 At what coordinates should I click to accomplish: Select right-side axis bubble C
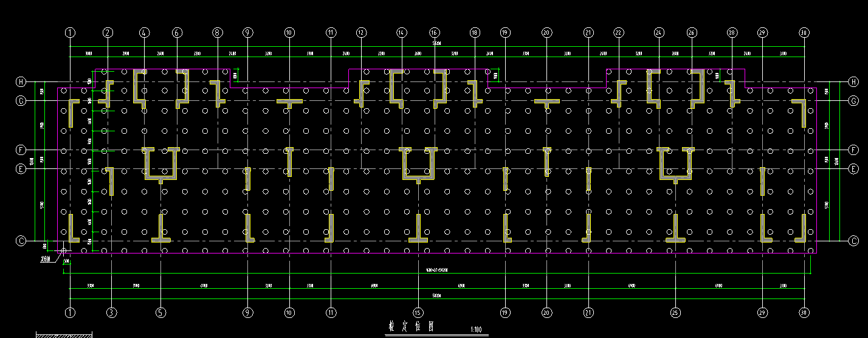853,241
